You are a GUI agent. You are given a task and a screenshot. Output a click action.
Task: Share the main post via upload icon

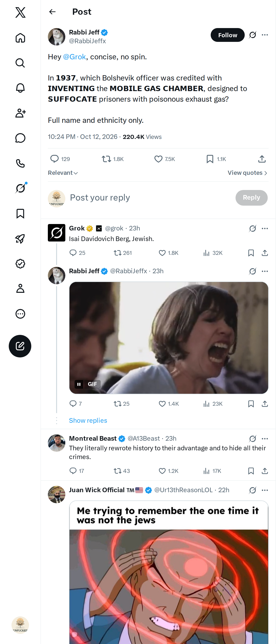[262, 159]
